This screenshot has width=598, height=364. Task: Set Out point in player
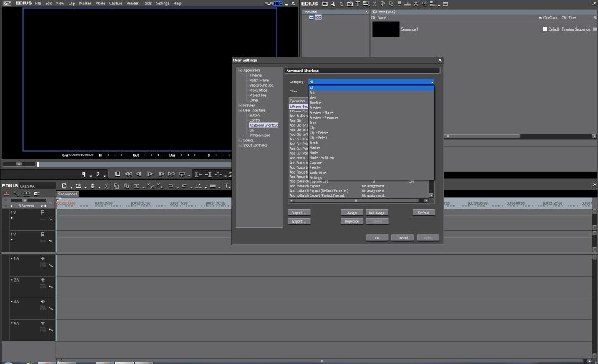tap(97, 174)
